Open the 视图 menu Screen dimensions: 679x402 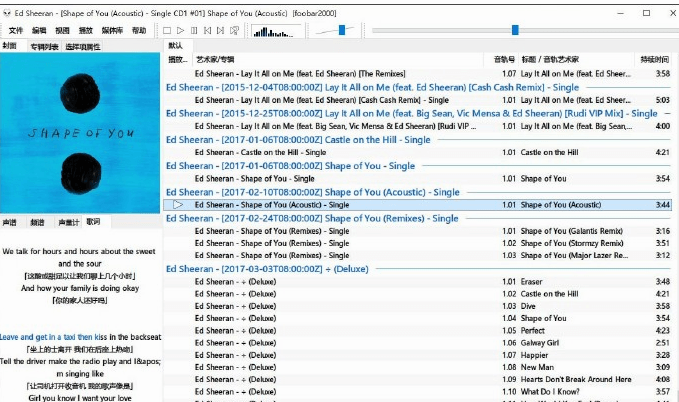62,30
